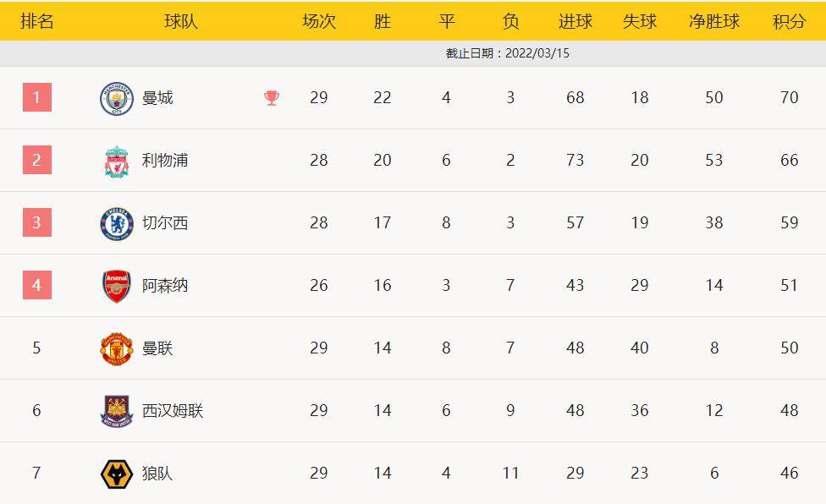Sort standings by 净胜球 header

714,22
